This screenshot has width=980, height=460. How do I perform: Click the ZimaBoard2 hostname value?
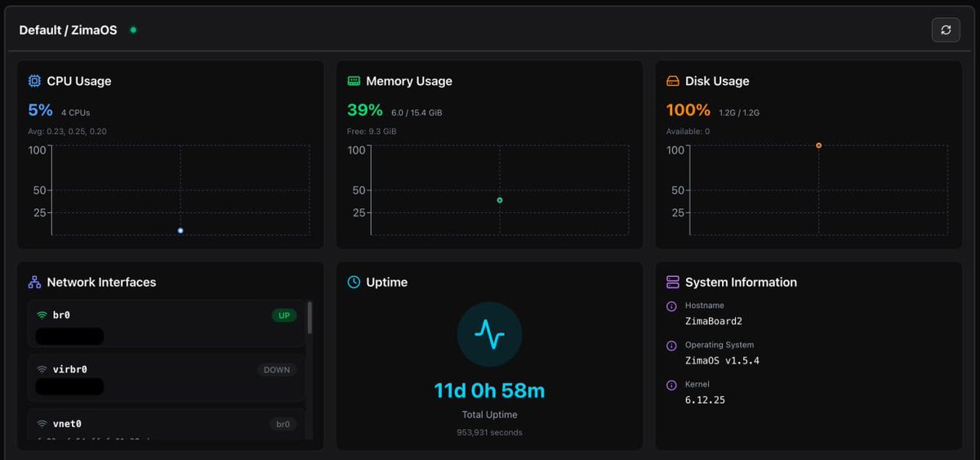714,321
